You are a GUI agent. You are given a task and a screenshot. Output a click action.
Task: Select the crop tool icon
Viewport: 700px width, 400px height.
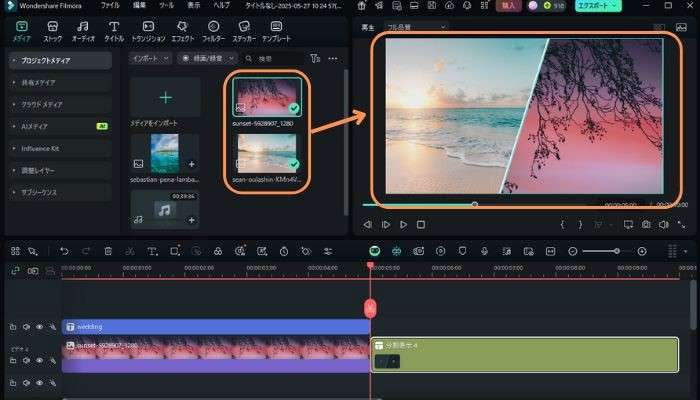pos(175,251)
